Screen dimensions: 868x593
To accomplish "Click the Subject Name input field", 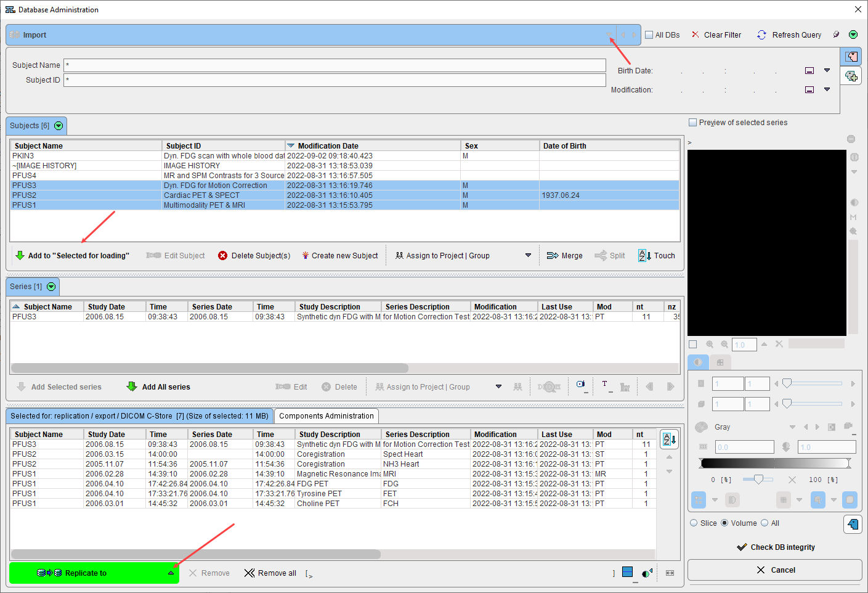I will (335, 65).
